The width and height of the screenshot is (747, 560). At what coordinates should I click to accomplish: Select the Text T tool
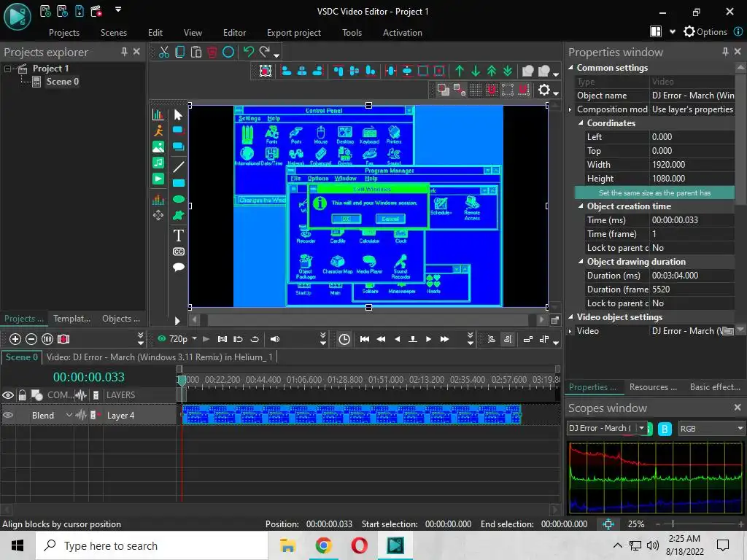coord(178,236)
